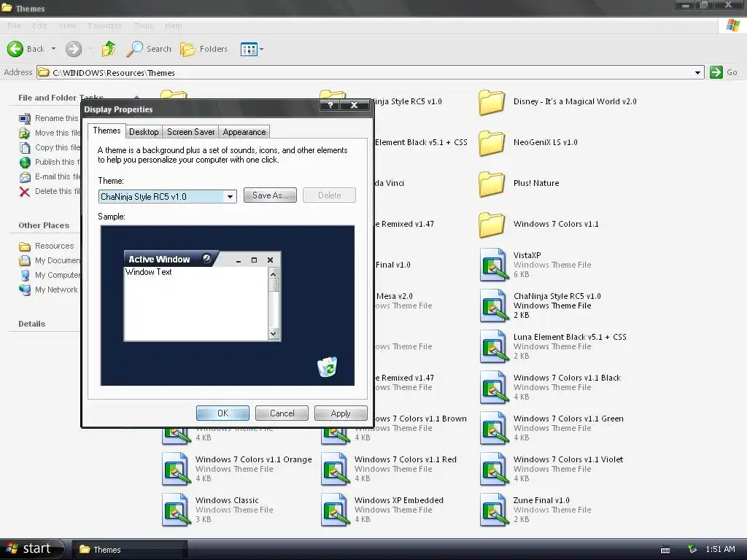Switch to the Appearance tab
This screenshot has height=560, width=747.
pyautogui.click(x=244, y=132)
